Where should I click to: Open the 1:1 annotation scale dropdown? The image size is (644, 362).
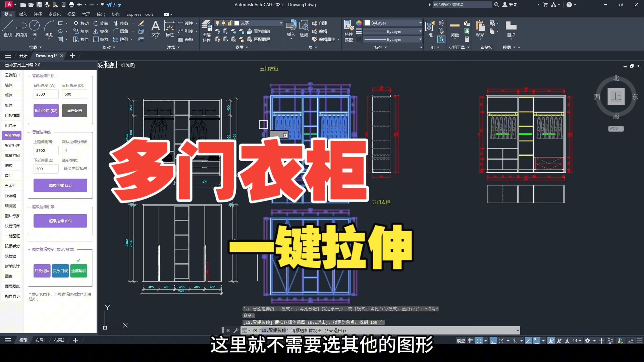pos(577,341)
